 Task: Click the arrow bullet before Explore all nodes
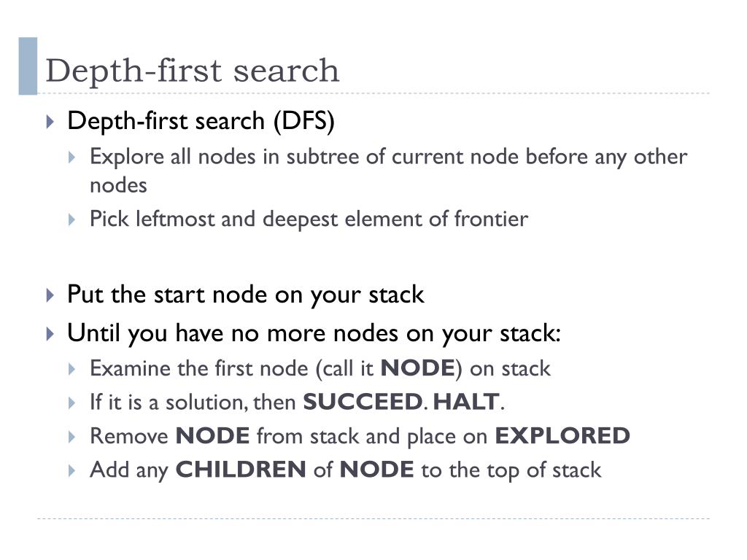72,157
